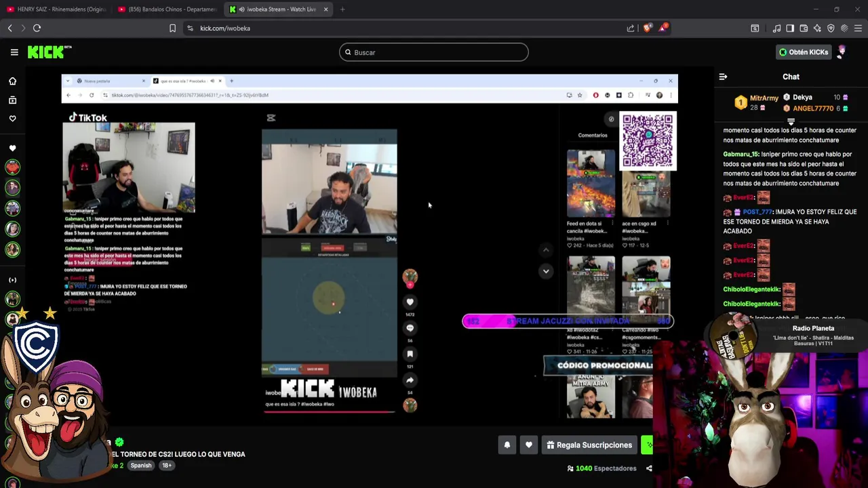Open Following heart outline in sidebar
The height and width of the screenshot is (488, 868).
12,119
